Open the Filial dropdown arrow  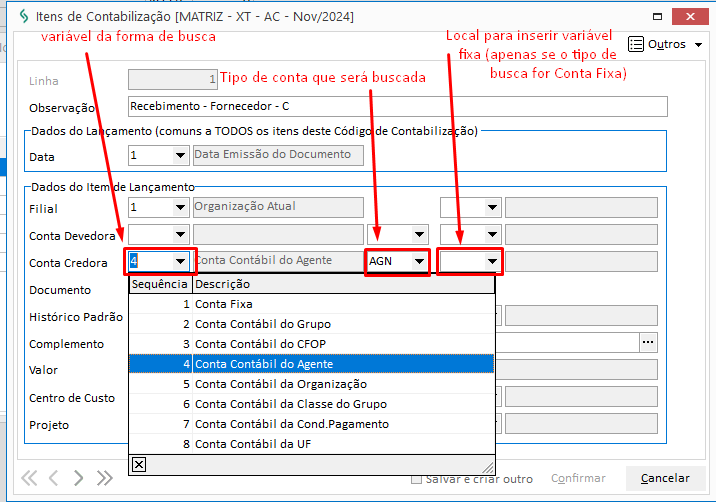[x=180, y=208]
